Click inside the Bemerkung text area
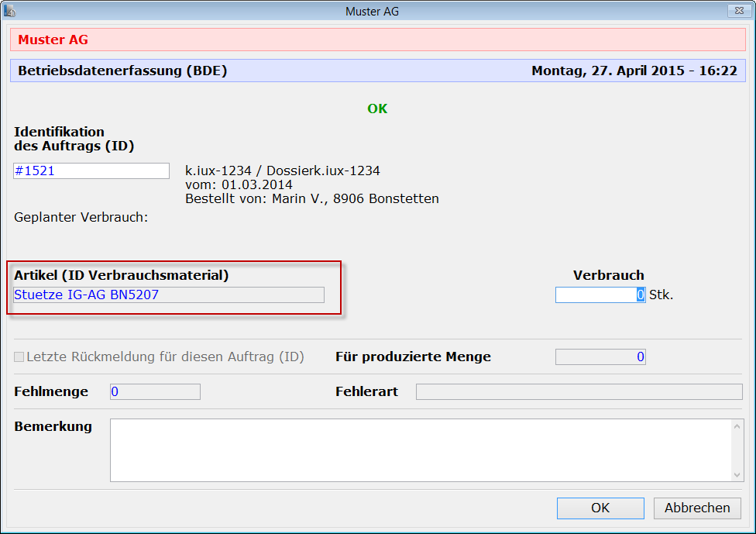This screenshot has height=534, width=756. 421,450
